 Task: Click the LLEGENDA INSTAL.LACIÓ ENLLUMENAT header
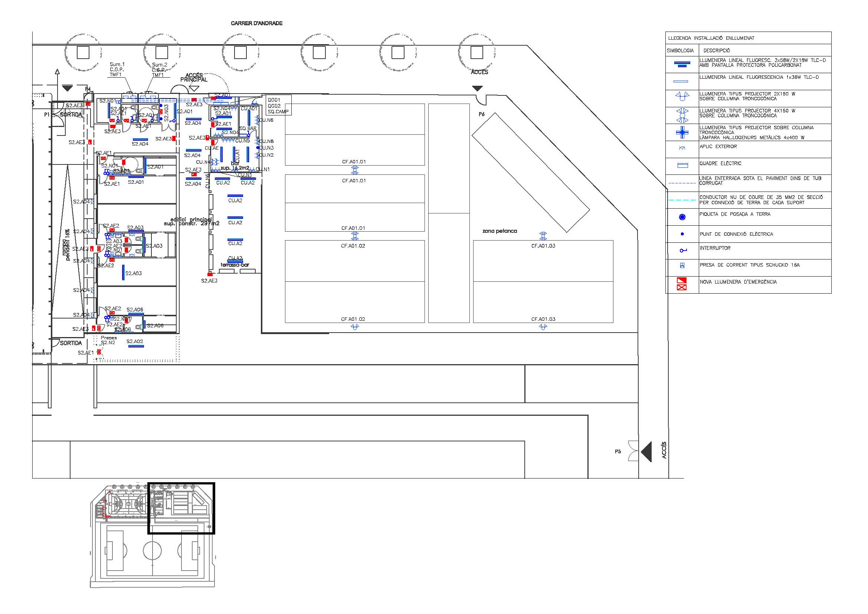[x=711, y=38]
